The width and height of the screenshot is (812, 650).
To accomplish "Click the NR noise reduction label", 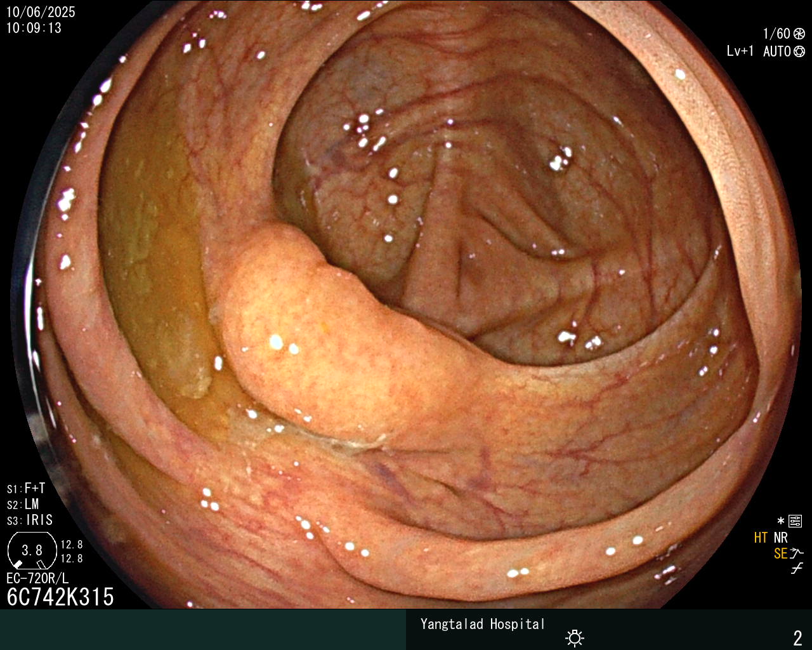I will point(780,538).
